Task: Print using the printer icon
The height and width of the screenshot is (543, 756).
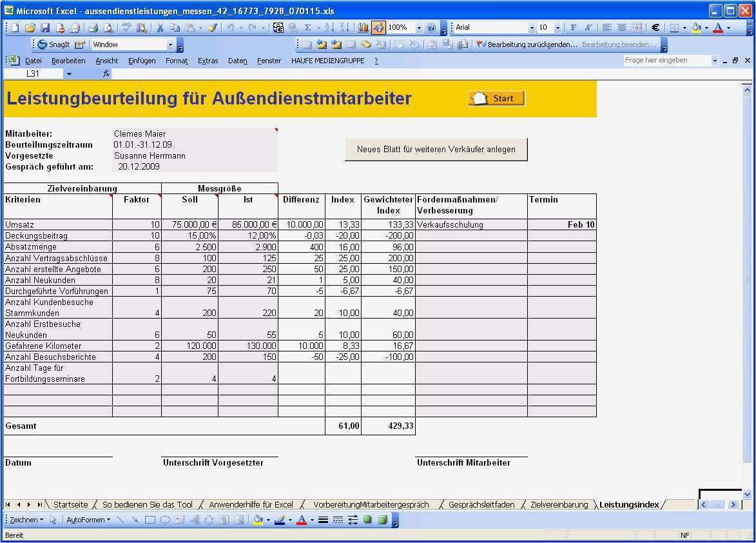Action: [x=93, y=28]
